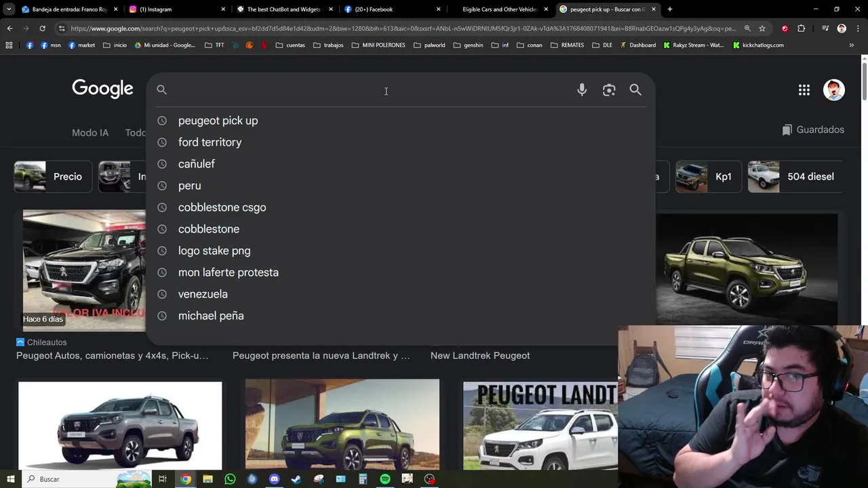Click the Kp1 filter chip
Screen dimensions: 868x488
point(708,177)
